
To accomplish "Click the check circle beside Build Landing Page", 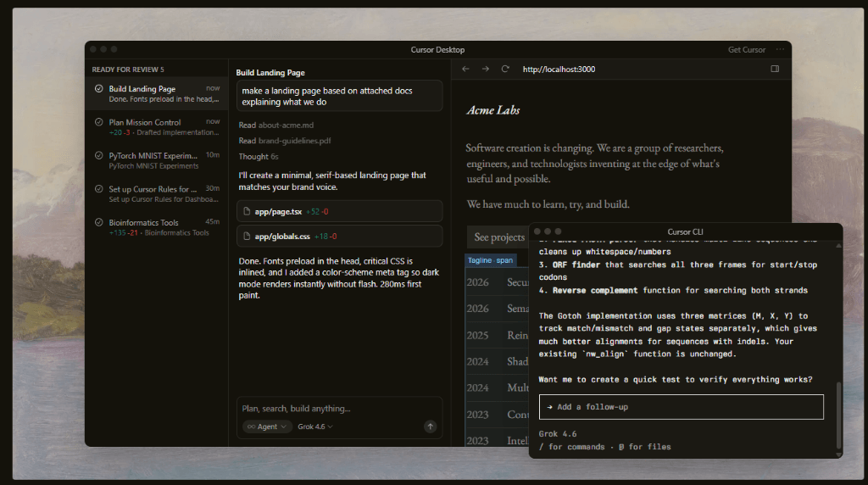I will [98, 88].
